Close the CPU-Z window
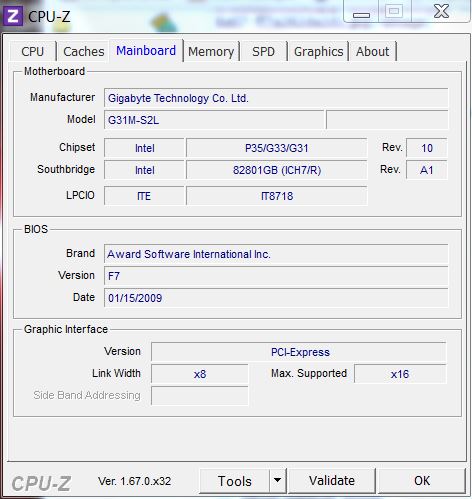Image resolution: width=472 pixels, height=499 pixels. [441, 11]
